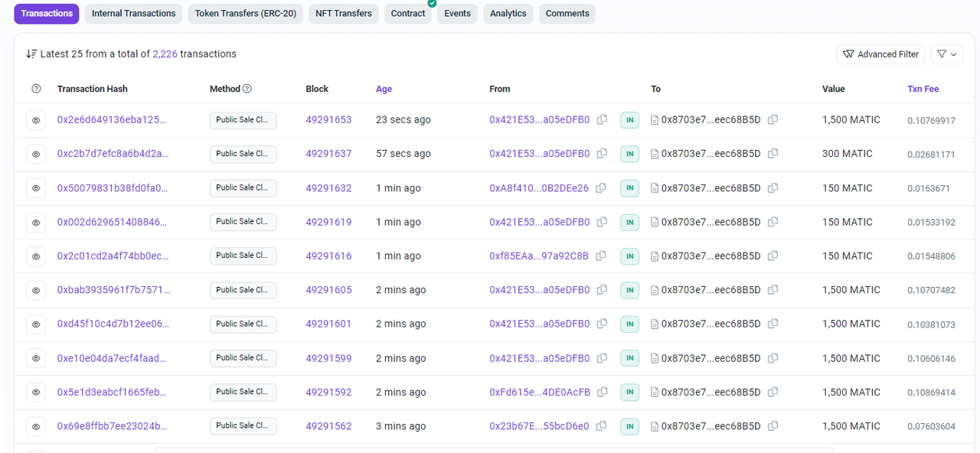Image resolution: width=980 pixels, height=453 pixels.
Task: Copy From address 0xFd615e...4DE0AcFB
Action: [x=603, y=392]
